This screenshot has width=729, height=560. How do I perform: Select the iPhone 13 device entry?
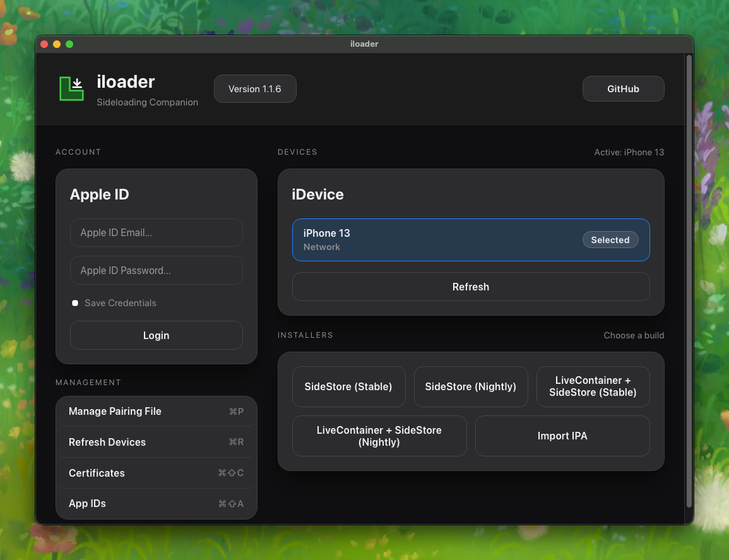coord(429,240)
